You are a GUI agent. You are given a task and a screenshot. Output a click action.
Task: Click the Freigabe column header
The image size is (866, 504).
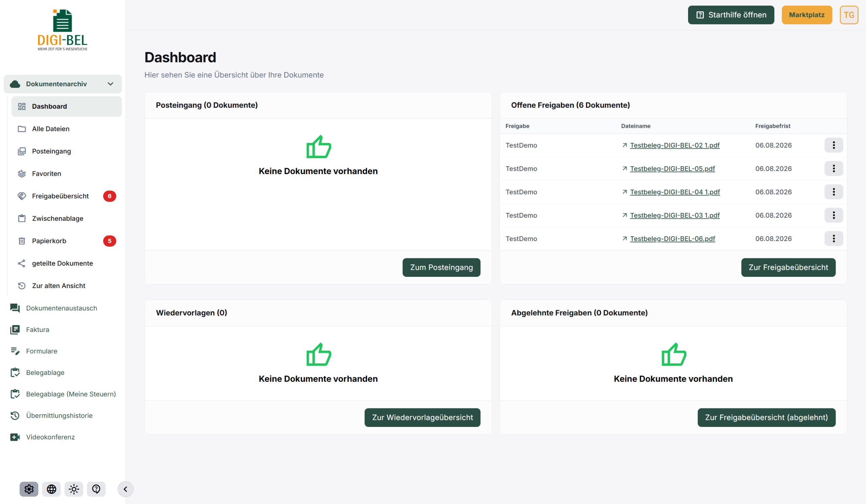[x=517, y=126]
